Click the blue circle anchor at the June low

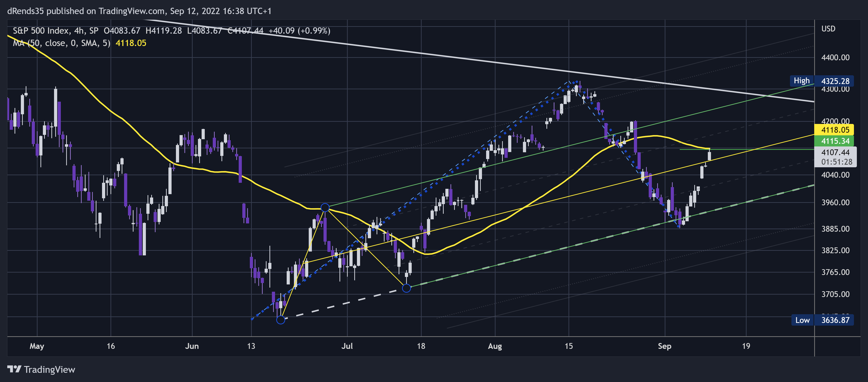281,320
